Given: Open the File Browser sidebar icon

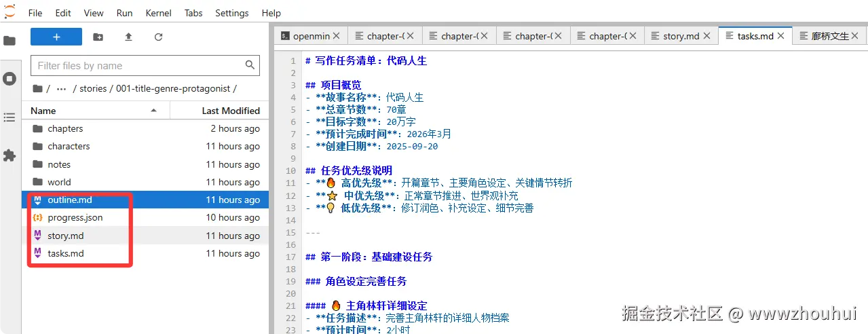Looking at the screenshot, I should [10, 41].
